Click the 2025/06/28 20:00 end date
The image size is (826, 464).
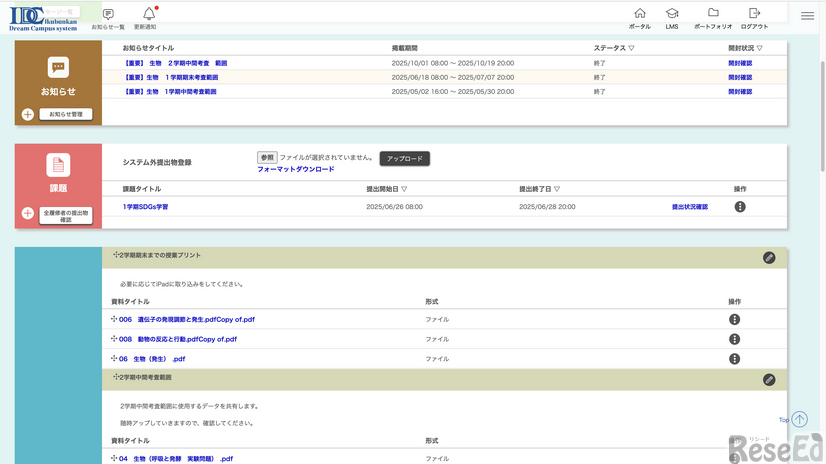tap(547, 207)
